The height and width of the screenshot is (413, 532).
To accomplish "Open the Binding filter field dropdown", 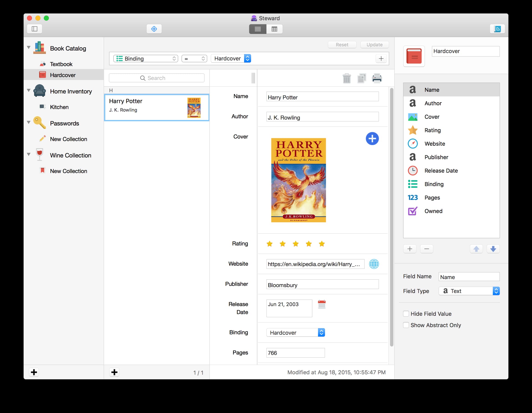I will [x=146, y=59].
